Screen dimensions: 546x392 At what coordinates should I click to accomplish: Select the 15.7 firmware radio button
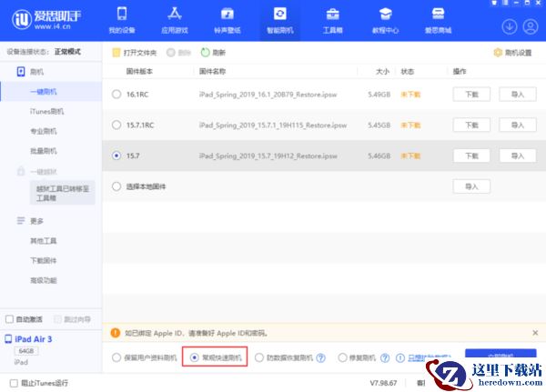116,156
